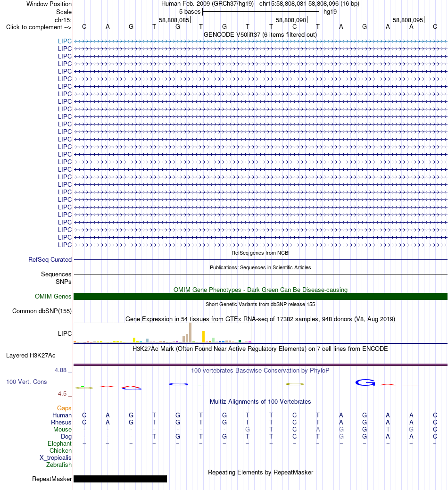448x490 pixels.
Task: Open the GENCODE V50lift37 track title
Action: coord(260,35)
